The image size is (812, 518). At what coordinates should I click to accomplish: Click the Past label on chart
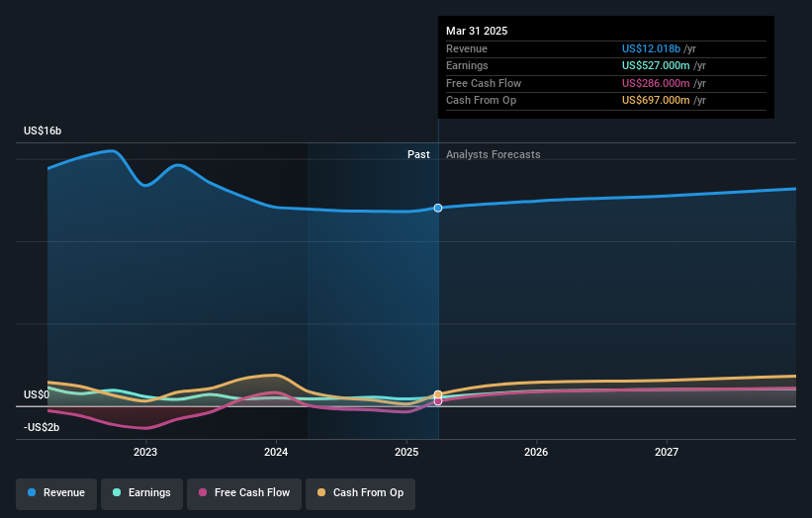[x=418, y=154]
